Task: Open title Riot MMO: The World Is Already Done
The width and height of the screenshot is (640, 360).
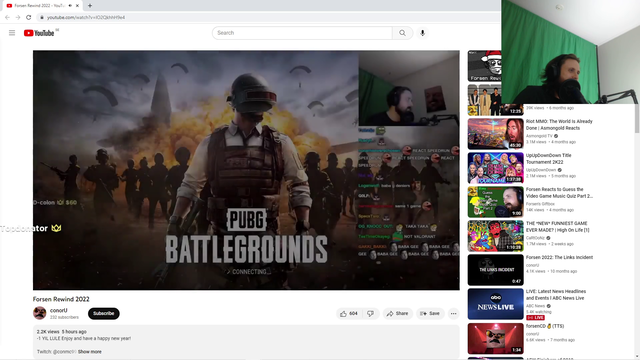Action: point(559,124)
